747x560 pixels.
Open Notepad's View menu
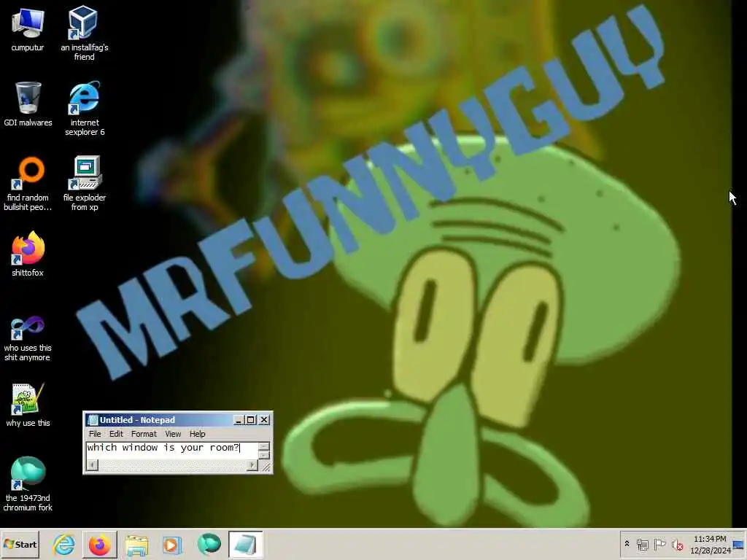pos(173,434)
